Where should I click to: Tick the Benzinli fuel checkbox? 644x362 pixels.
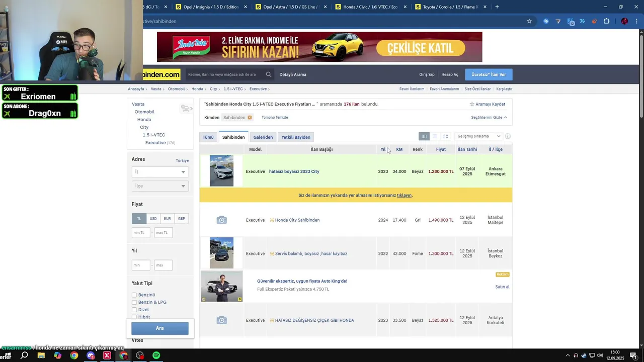[134, 295]
